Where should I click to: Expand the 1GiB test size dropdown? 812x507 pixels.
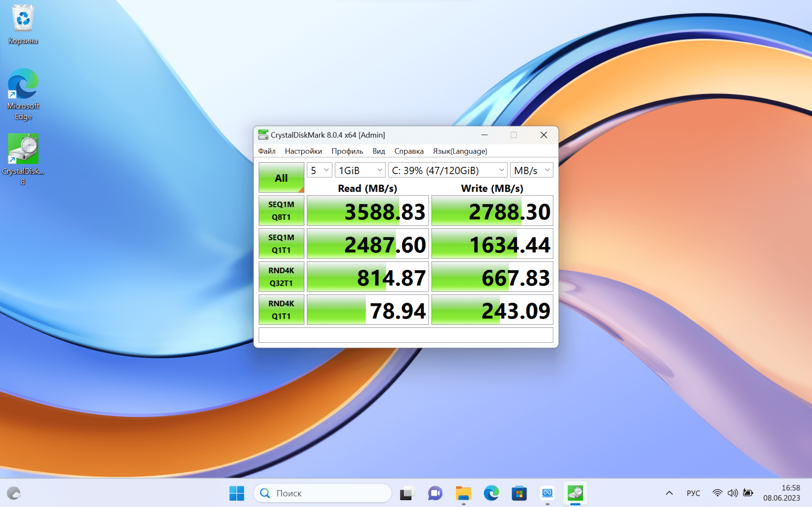click(x=360, y=170)
